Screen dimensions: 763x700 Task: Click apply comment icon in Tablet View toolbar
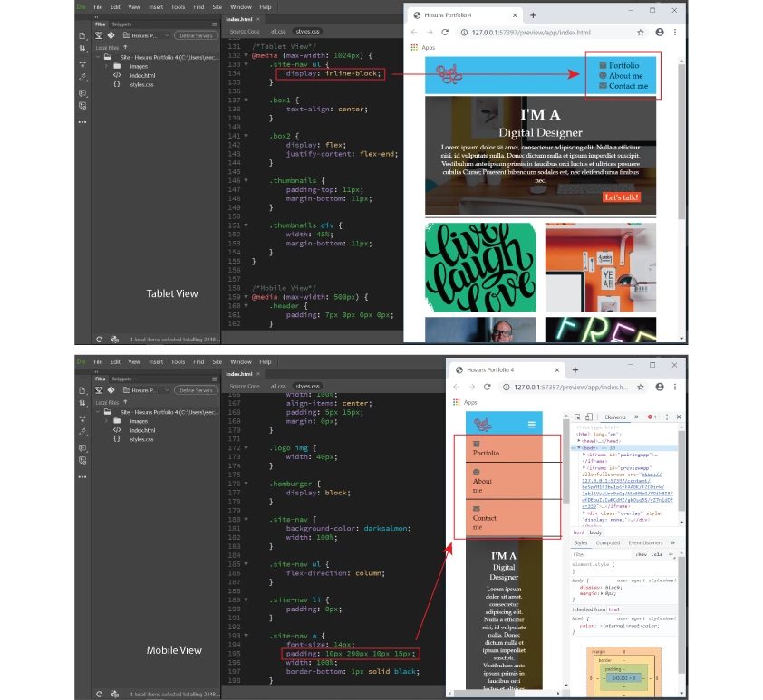click(82, 92)
